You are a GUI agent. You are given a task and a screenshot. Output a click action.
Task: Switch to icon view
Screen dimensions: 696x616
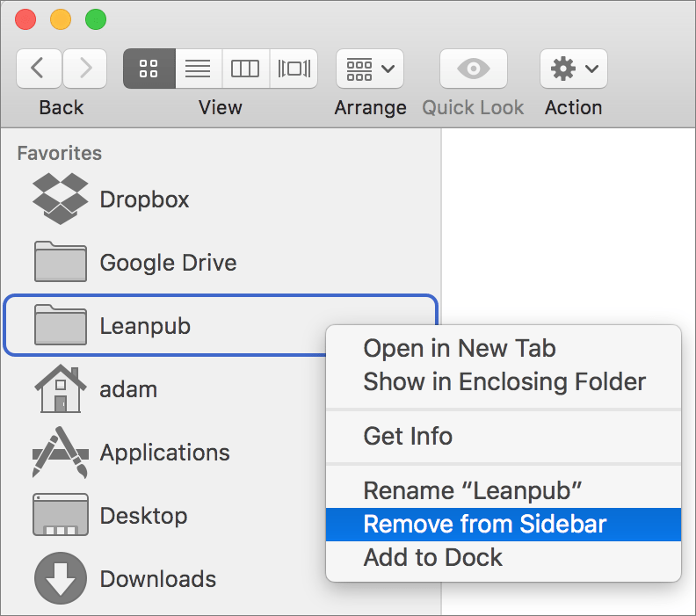tap(149, 69)
